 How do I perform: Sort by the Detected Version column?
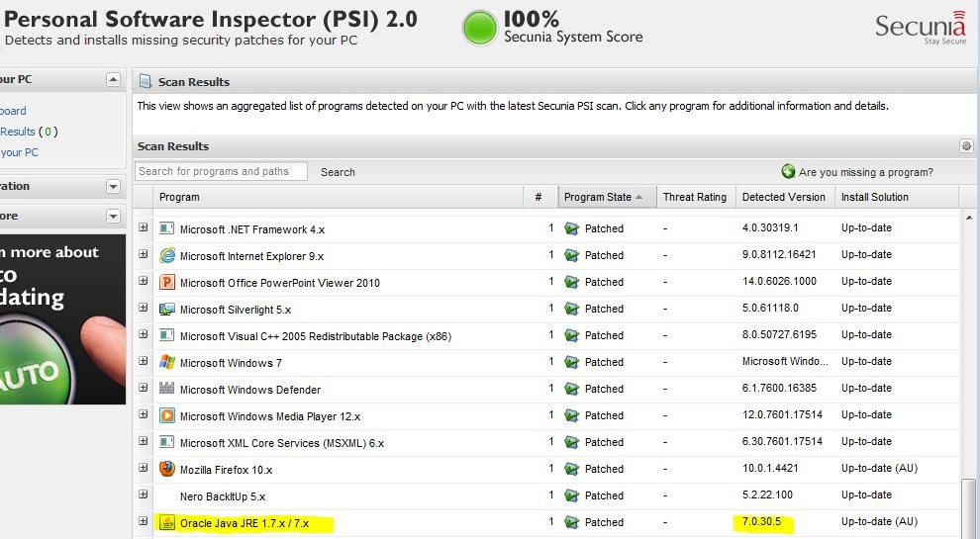(784, 197)
